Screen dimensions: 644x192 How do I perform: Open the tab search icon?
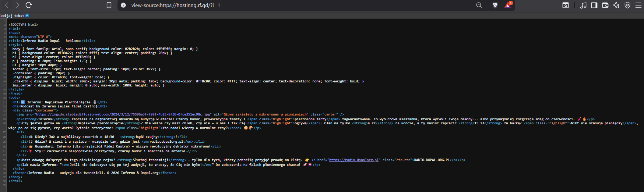point(566,5)
